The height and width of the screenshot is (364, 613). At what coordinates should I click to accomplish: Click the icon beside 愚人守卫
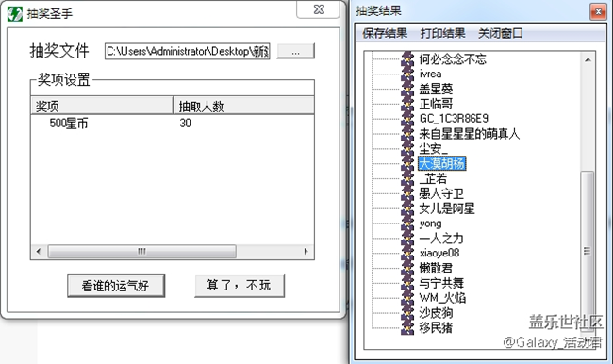pos(407,193)
